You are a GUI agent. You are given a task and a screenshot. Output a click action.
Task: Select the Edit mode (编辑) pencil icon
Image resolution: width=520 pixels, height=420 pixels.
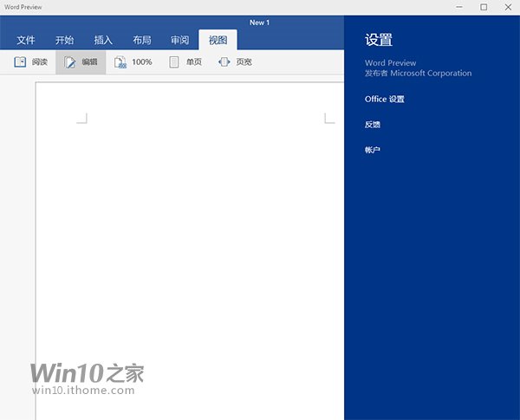click(69, 62)
